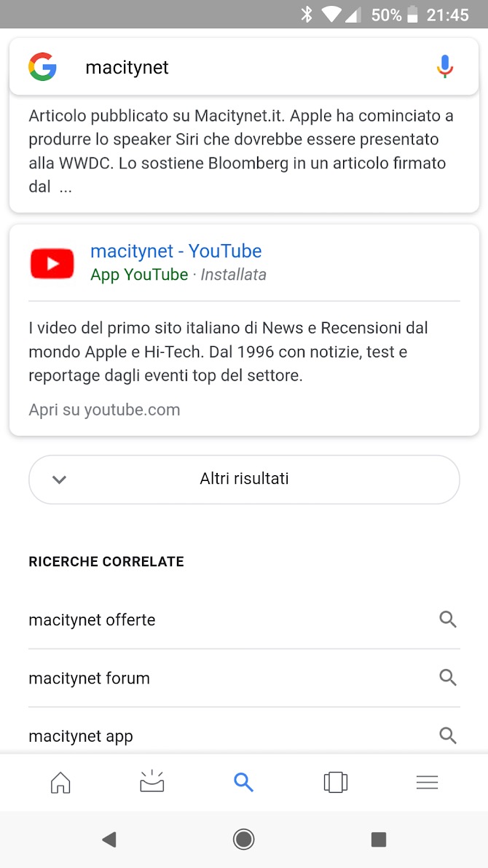Tap search icon beside macitynet forum
This screenshot has height=868, width=488.
click(x=448, y=678)
